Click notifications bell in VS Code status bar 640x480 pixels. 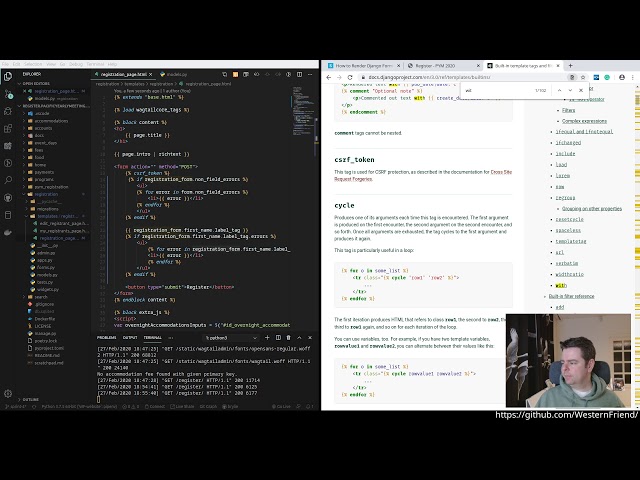(x=309, y=407)
